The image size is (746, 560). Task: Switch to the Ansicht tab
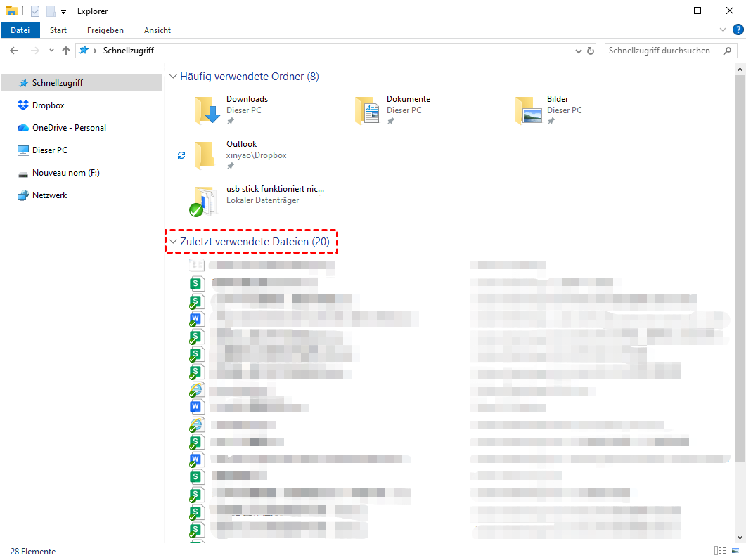click(157, 30)
